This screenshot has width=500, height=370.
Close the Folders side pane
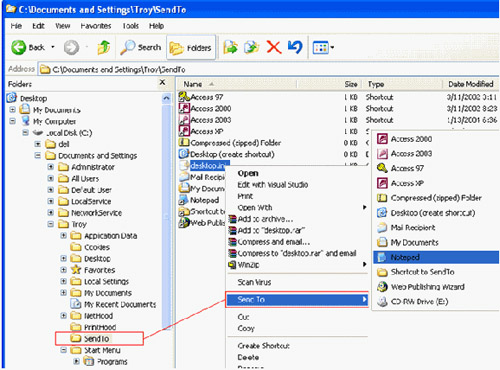tap(162, 82)
